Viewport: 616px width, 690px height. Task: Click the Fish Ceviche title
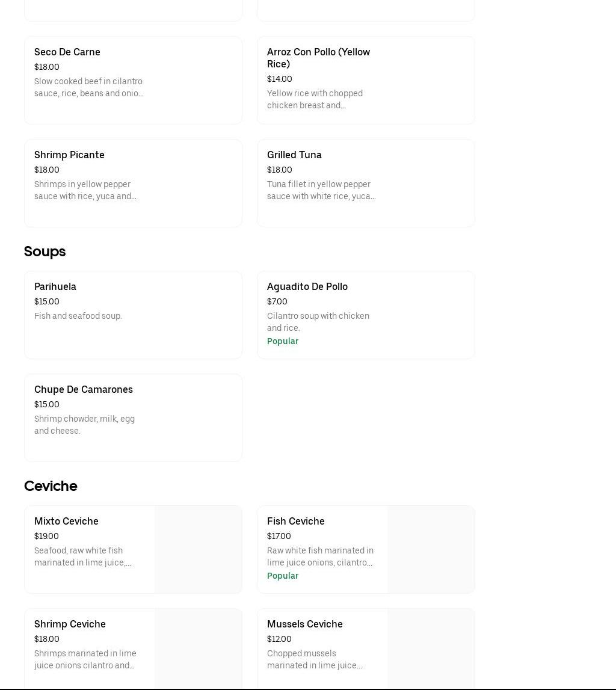pyautogui.click(x=295, y=521)
